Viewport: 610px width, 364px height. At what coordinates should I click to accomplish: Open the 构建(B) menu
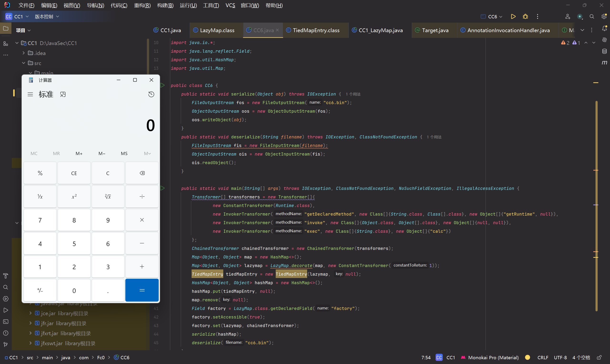coord(165,5)
